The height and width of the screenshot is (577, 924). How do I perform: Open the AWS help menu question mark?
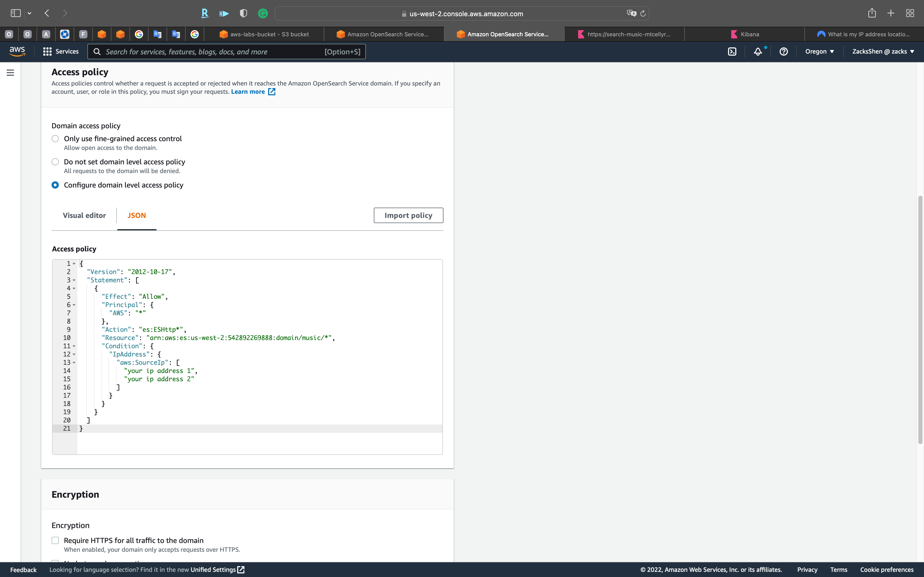pyautogui.click(x=783, y=51)
